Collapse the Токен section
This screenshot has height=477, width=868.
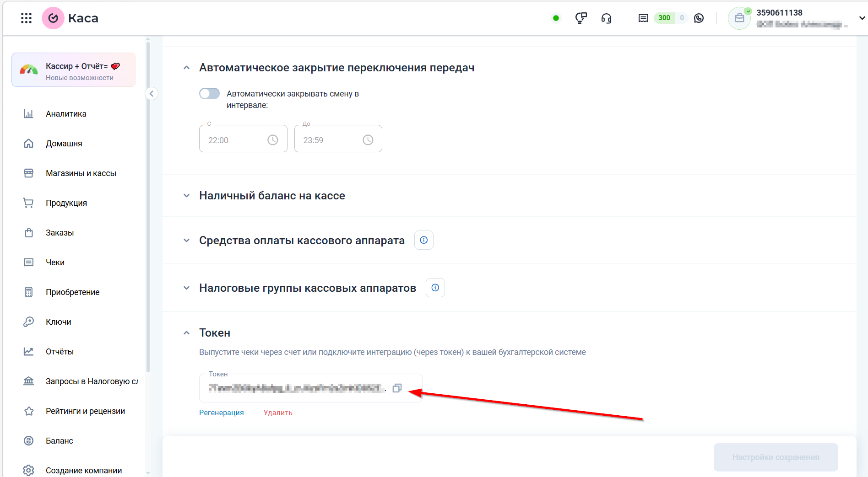coord(186,332)
